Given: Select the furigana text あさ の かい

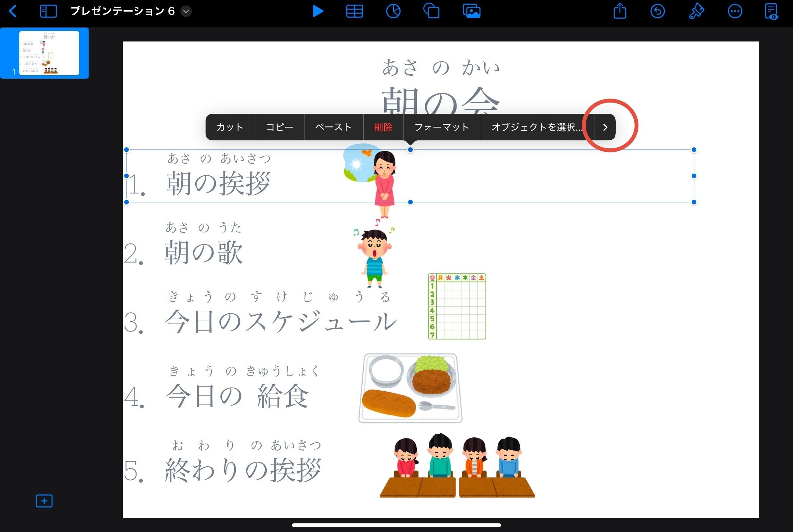Looking at the screenshot, I should click(441, 67).
